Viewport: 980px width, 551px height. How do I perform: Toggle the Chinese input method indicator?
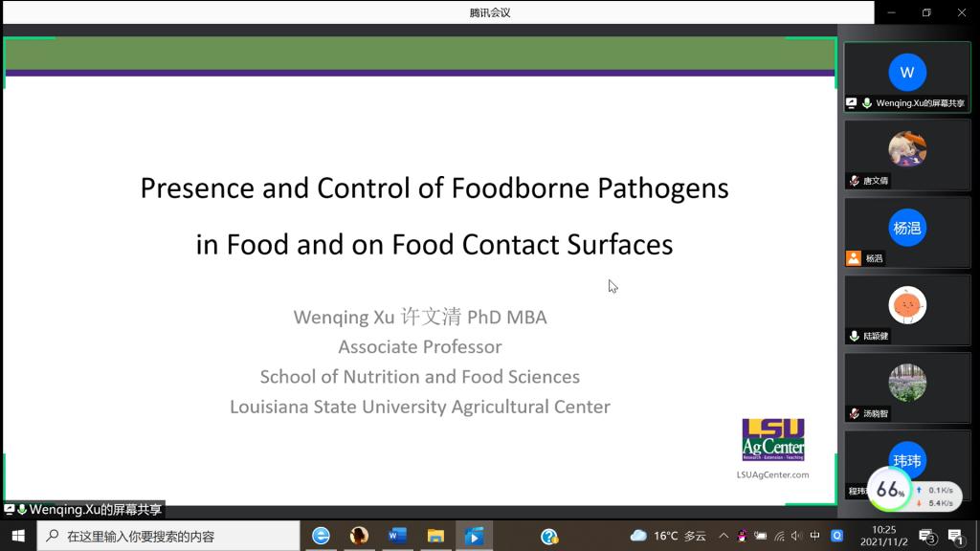815,536
